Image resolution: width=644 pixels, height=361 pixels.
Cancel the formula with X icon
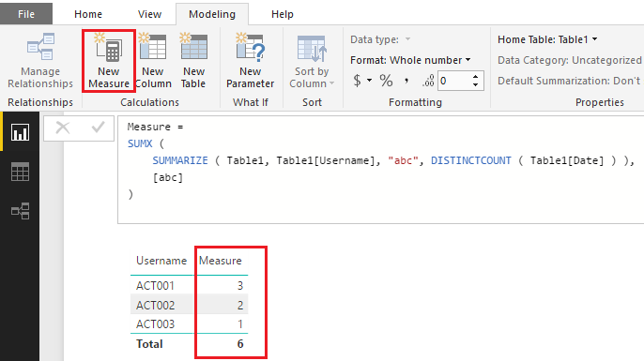tap(62, 128)
